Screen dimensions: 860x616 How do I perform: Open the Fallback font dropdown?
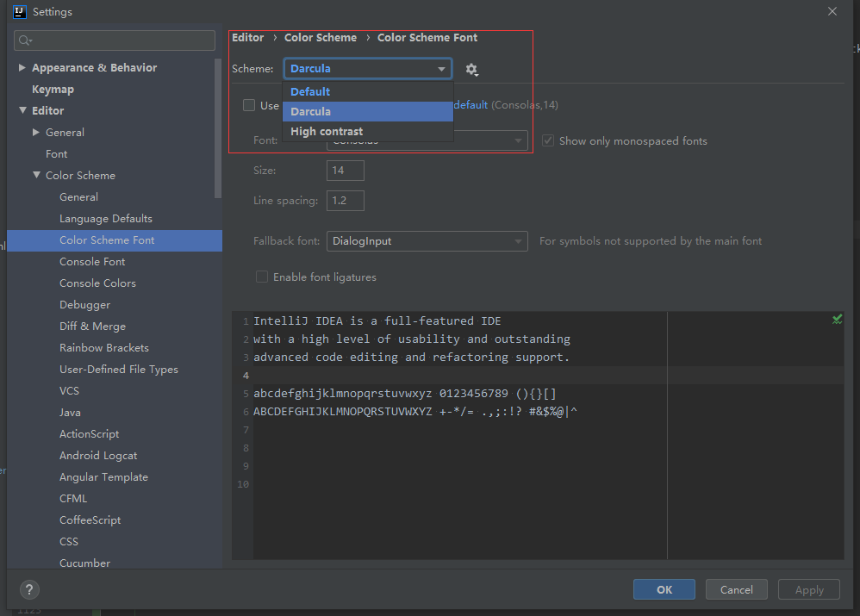[x=427, y=241]
